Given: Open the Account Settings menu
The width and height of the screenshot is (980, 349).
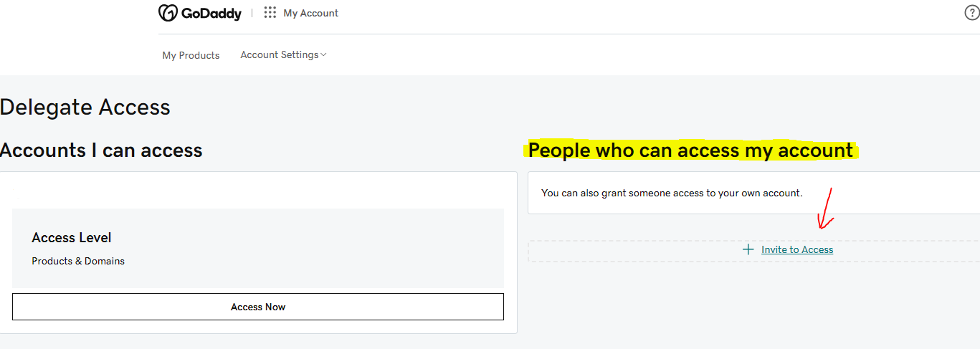Looking at the screenshot, I should point(280,54).
